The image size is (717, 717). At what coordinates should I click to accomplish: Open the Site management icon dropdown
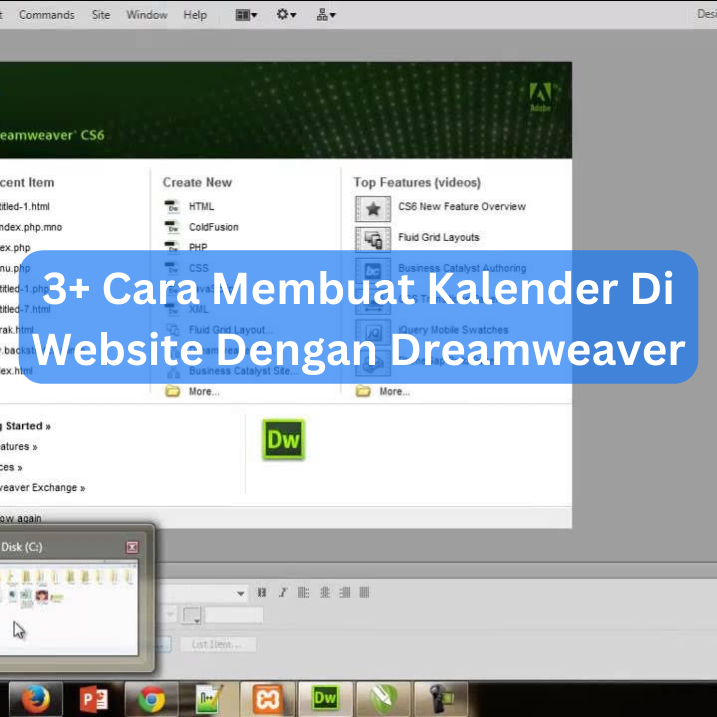tap(326, 15)
